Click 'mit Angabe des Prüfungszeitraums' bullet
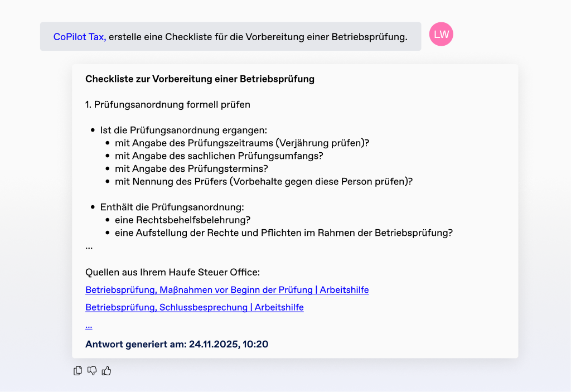The width and height of the screenshot is (571, 392). tap(242, 143)
